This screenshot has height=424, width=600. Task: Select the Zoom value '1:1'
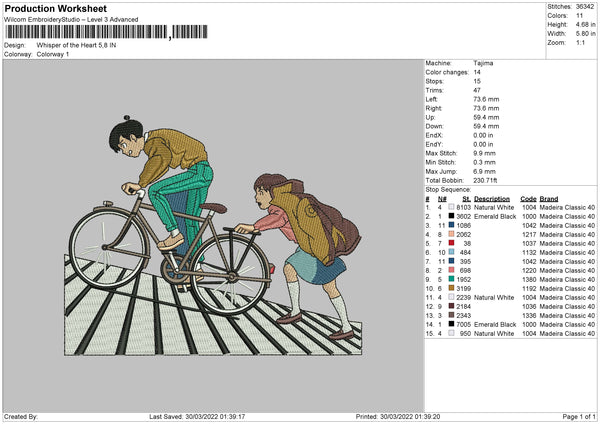coord(580,42)
